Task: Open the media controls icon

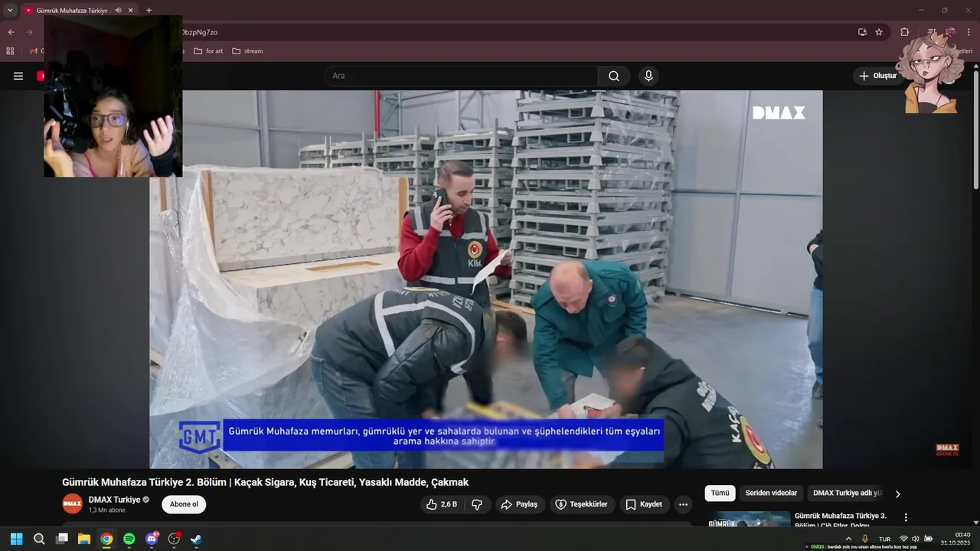Action: tap(932, 32)
